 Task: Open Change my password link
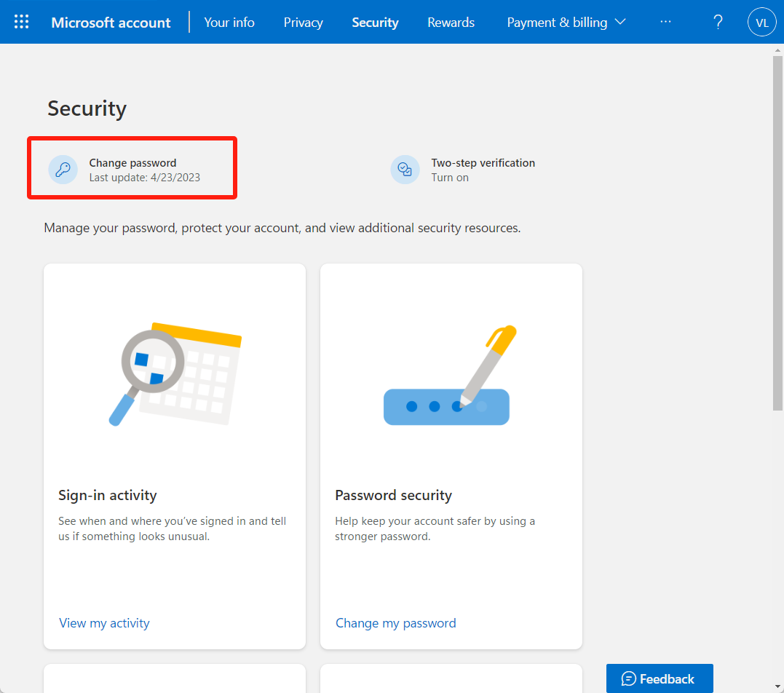pyautogui.click(x=395, y=623)
